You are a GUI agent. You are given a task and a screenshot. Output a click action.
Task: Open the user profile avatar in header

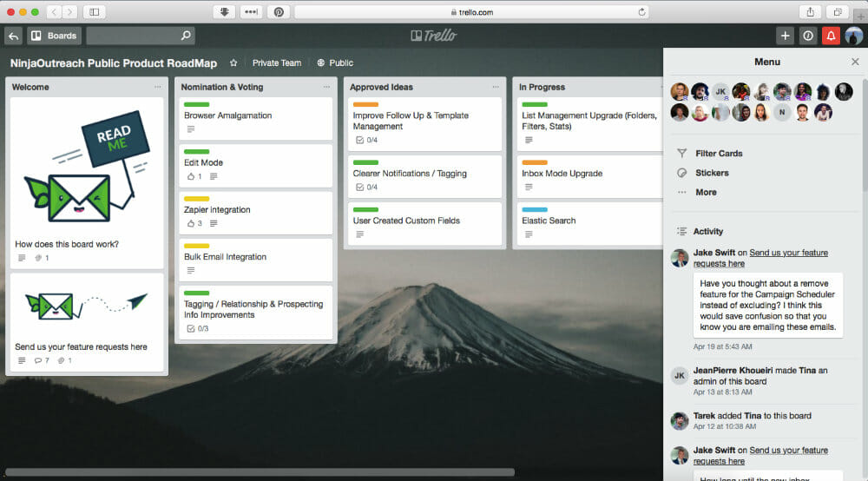point(853,36)
